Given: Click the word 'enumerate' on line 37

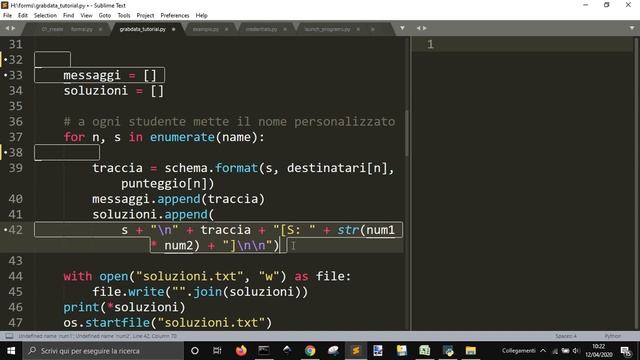Looking at the screenshot, I should point(182,137).
